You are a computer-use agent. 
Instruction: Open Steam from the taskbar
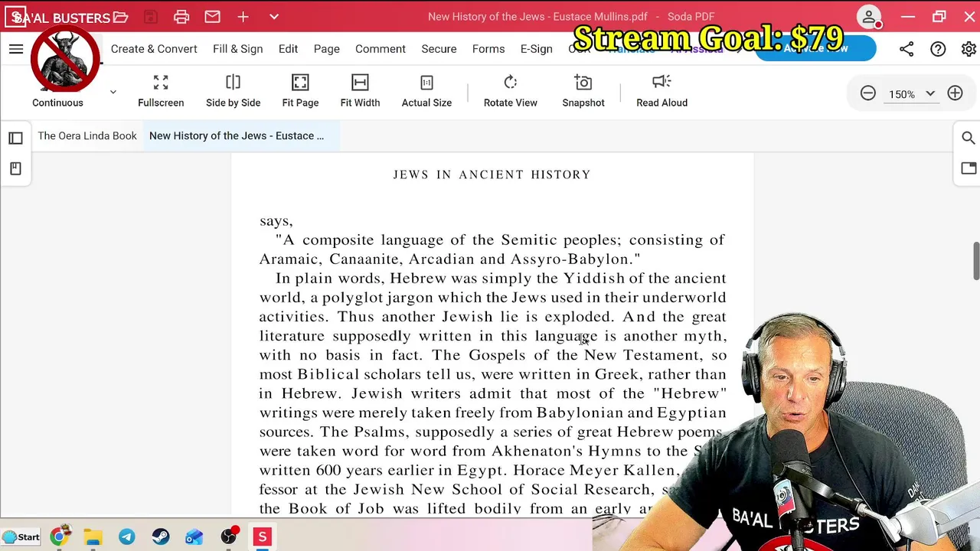tap(160, 536)
